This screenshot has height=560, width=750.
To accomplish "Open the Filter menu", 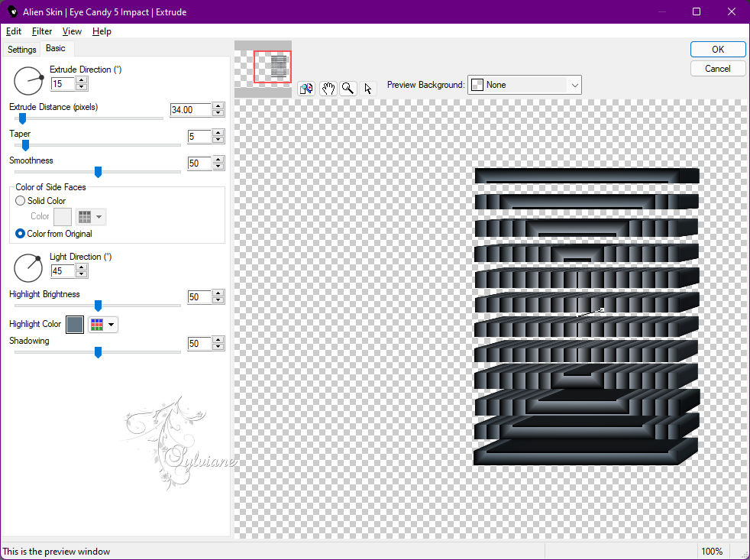I will pos(41,31).
